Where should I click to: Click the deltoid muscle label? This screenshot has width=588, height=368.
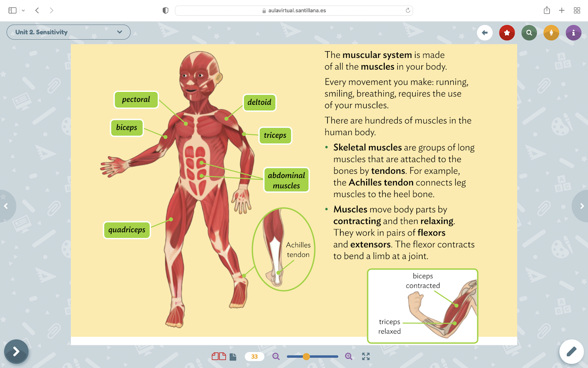click(x=259, y=102)
